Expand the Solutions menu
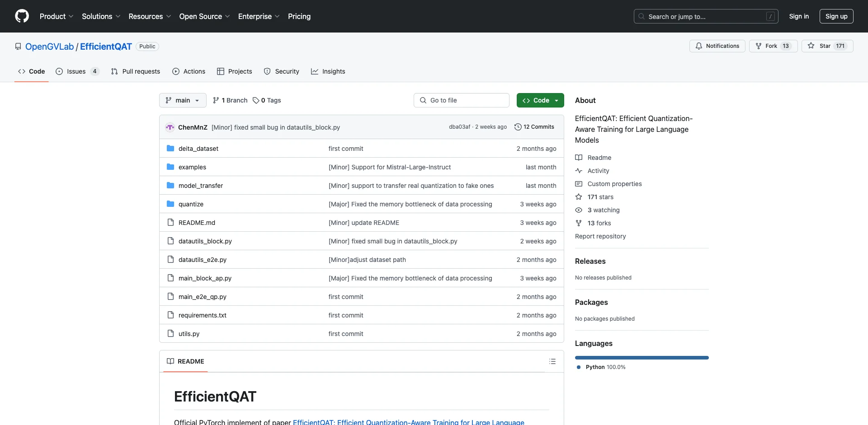Image resolution: width=868 pixels, height=425 pixels. pos(101,16)
